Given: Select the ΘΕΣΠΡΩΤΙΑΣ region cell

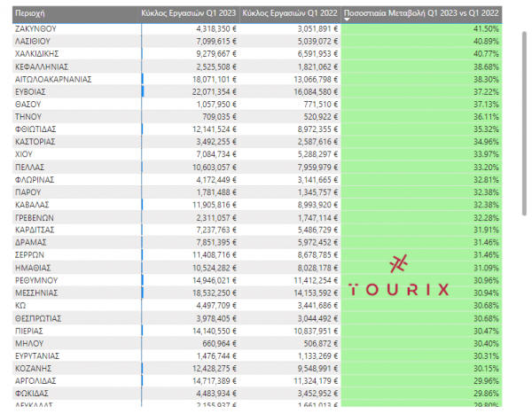Looking at the screenshot, I should pos(43,317).
